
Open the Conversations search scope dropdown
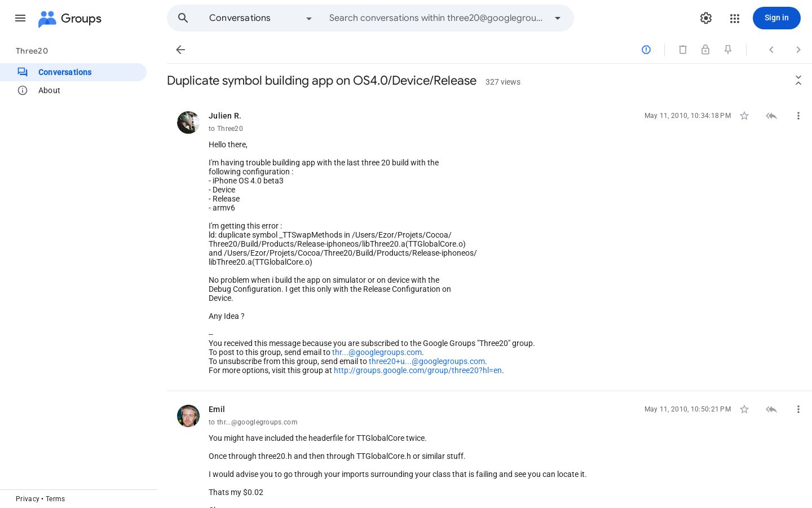tap(261, 18)
